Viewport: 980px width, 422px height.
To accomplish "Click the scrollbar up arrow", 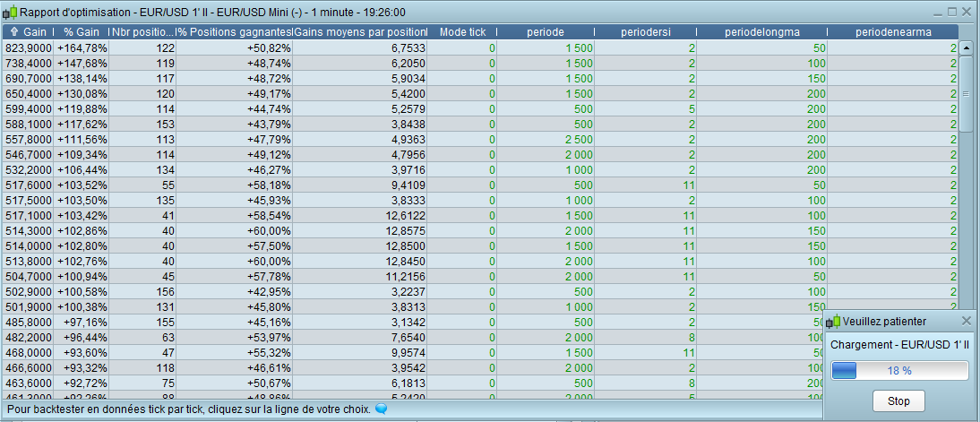I will 966,47.
